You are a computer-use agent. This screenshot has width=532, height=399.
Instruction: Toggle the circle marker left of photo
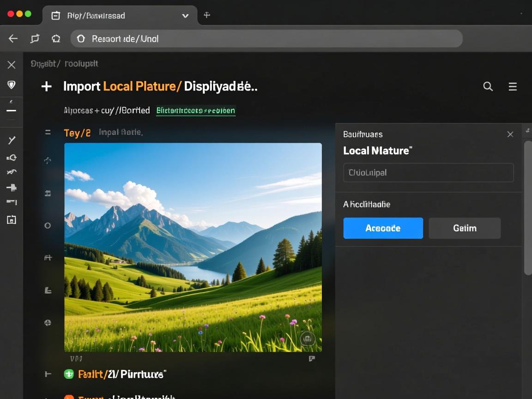[x=47, y=225]
